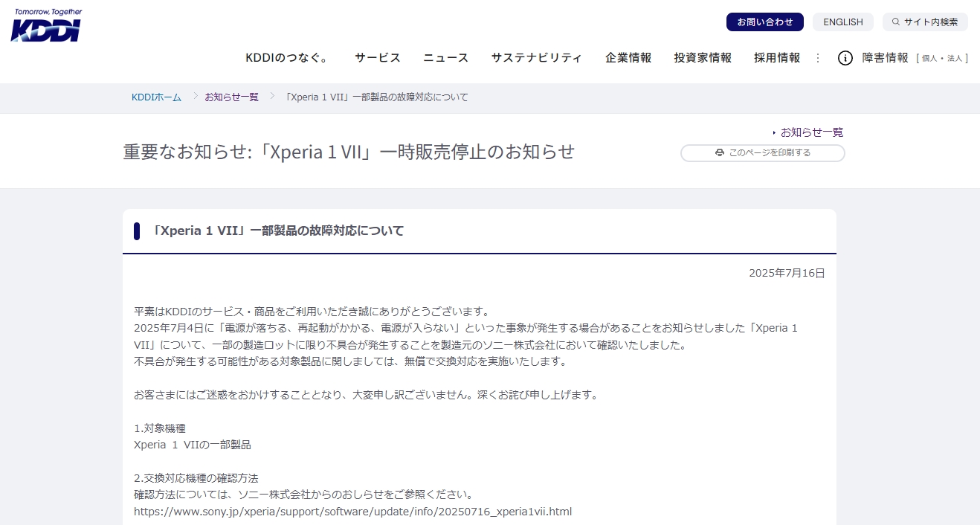980x525 pixels.
Task: Click the current-page breadcrumb 「Xperia 1 VII」一部製品の故障対応について
Action: tap(377, 97)
